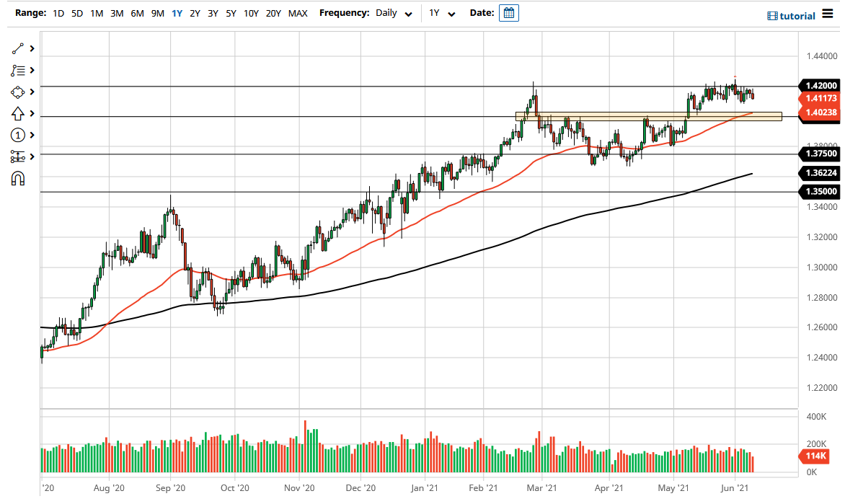
Task: Expand the Fibonacci tools submenu arrow
Action: tap(32, 71)
